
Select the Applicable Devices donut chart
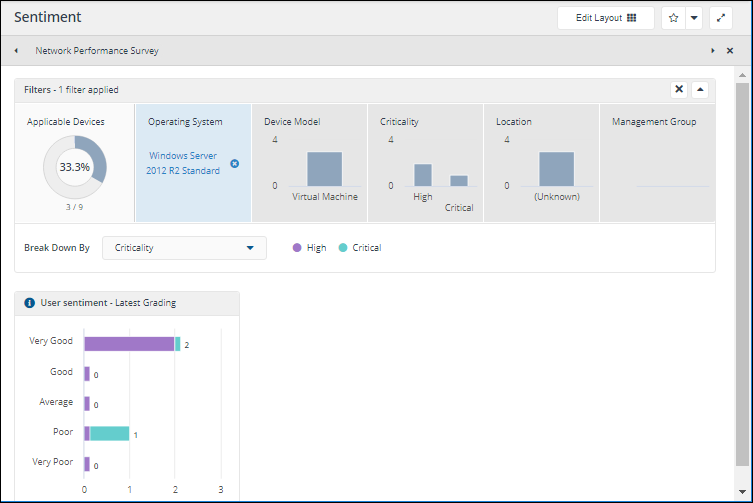pos(74,167)
